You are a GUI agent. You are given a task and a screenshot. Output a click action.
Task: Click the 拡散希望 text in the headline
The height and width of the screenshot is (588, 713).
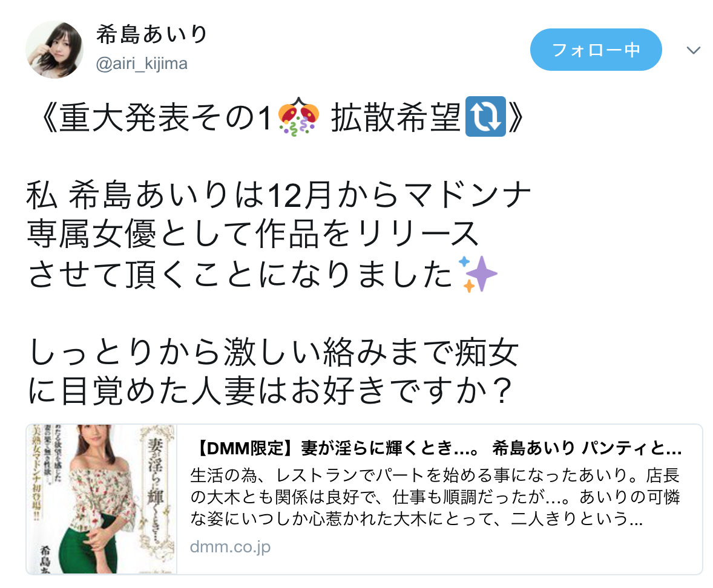point(396,117)
